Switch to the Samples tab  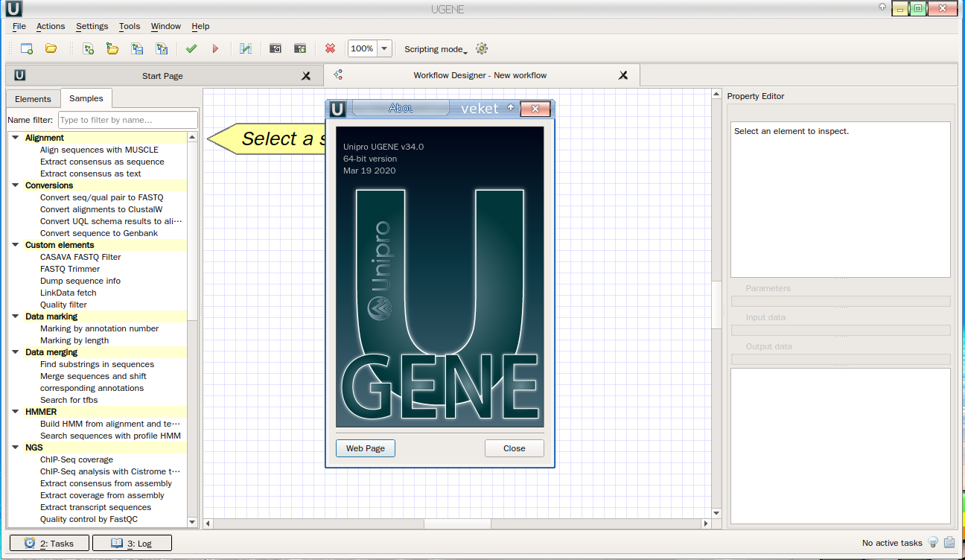click(x=86, y=98)
